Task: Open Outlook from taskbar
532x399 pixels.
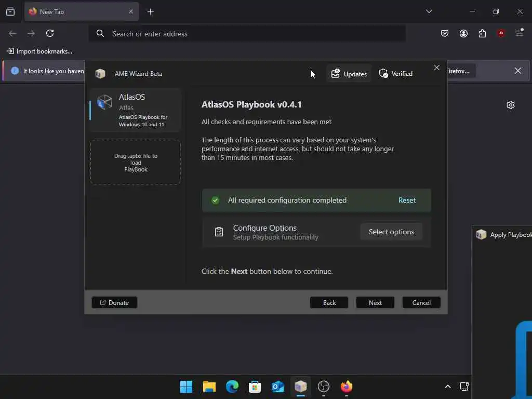Action: [x=277, y=387]
